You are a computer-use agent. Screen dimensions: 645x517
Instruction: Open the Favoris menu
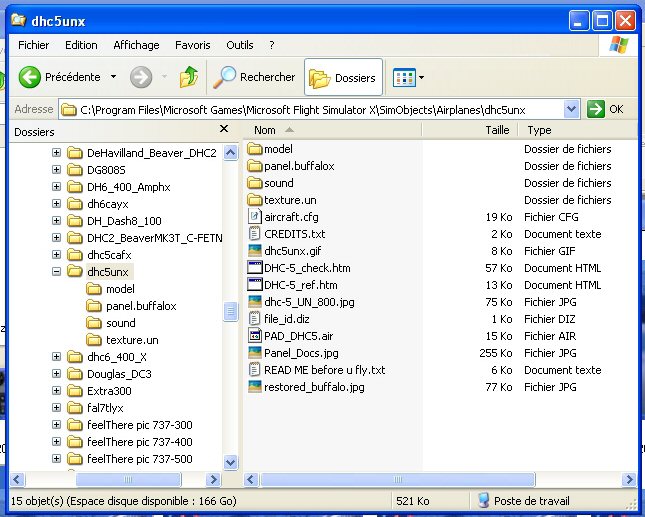click(x=193, y=45)
